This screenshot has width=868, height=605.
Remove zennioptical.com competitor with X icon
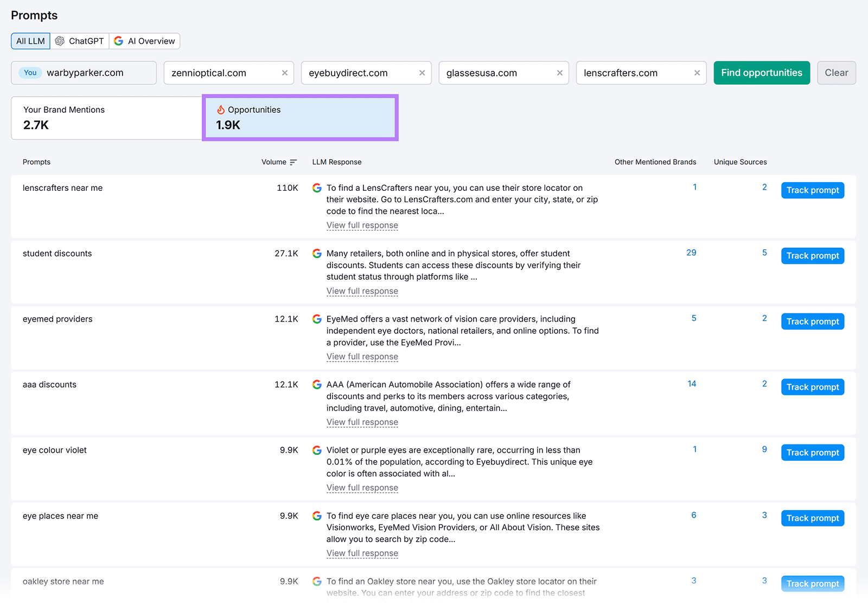coord(284,73)
